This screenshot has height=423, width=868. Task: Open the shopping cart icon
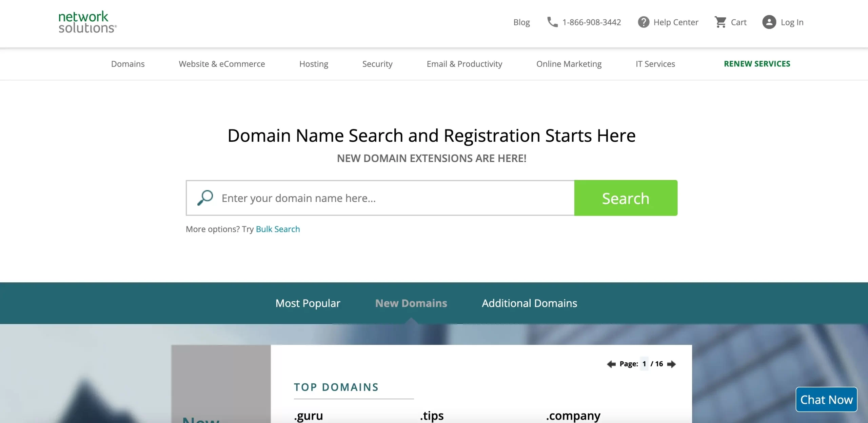[720, 22]
